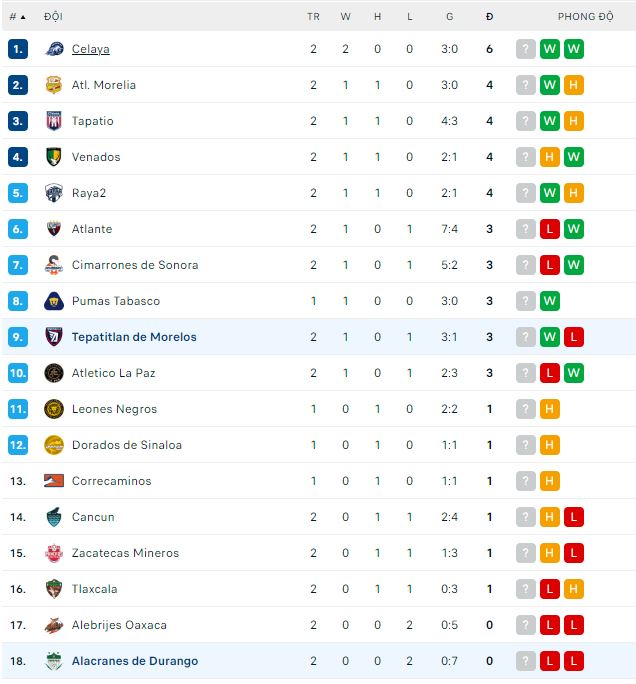
Task: Click the Atl. Morelia team crest
Action: [x=54, y=85]
